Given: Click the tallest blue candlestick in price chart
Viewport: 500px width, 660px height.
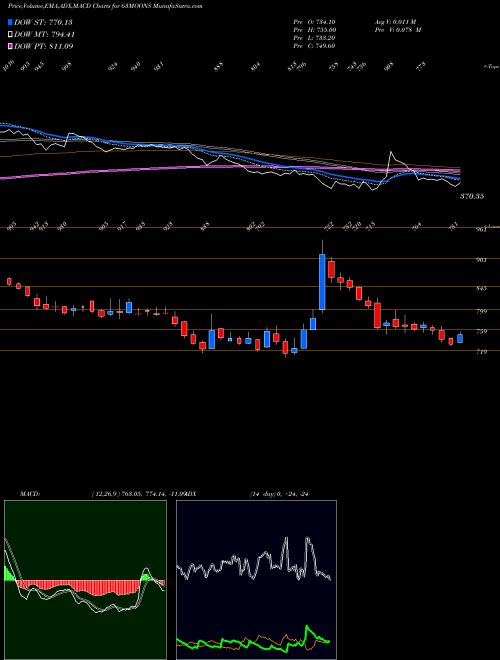Looking at the screenshot, I should coord(322,282).
